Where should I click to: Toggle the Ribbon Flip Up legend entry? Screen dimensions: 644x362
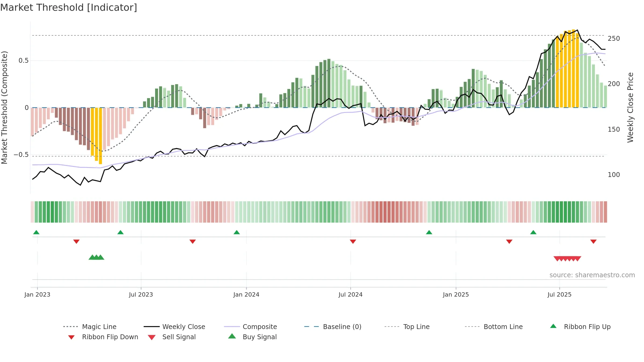(x=580, y=327)
